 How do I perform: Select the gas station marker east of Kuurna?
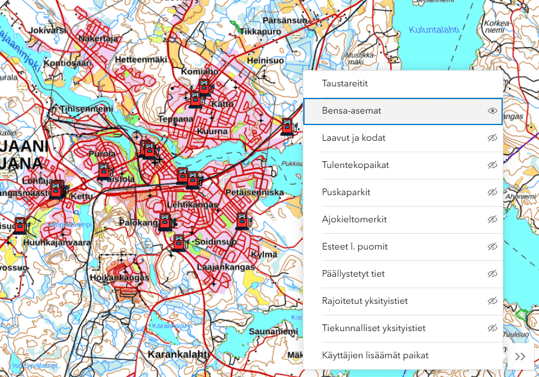[x=287, y=127]
